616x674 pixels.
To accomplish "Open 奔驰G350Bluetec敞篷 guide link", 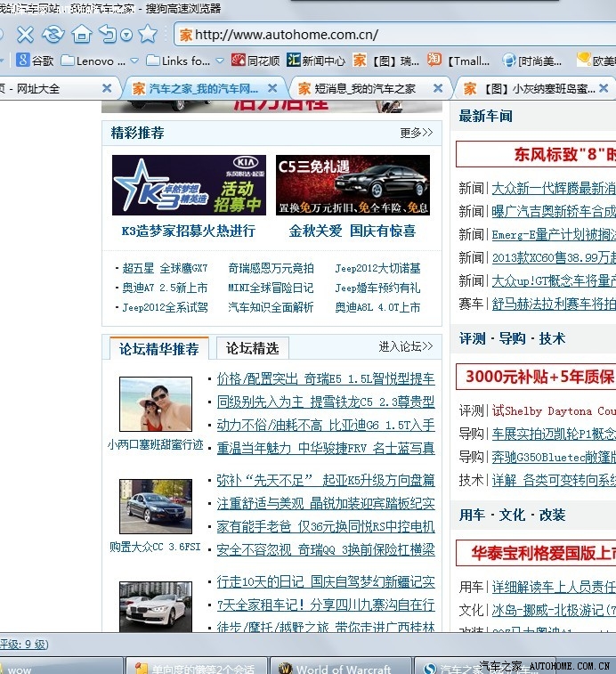I will click(x=554, y=457).
